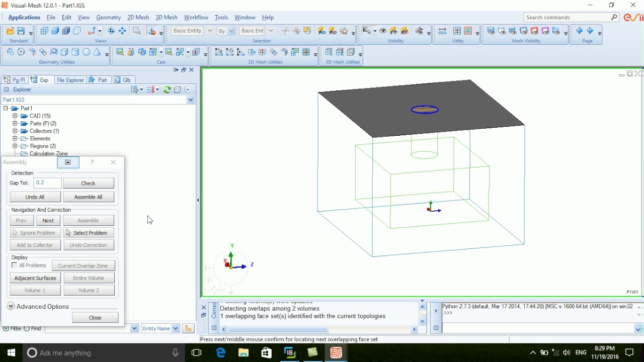
Task: Click the zoom window magnifier icon
Action: (136, 31)
